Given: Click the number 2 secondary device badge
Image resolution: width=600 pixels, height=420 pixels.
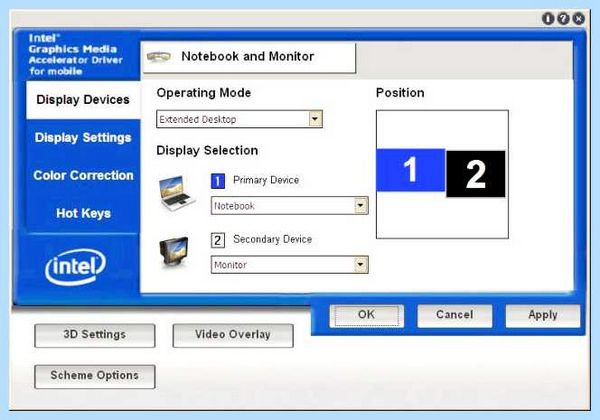Looking at the screenshot, I should coord(218,240).
